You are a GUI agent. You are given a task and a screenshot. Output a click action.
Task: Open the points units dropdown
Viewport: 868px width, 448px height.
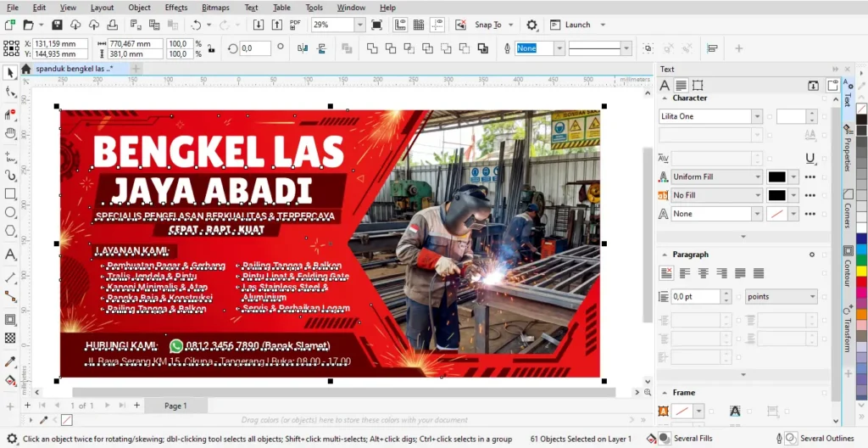click(812, 297)
